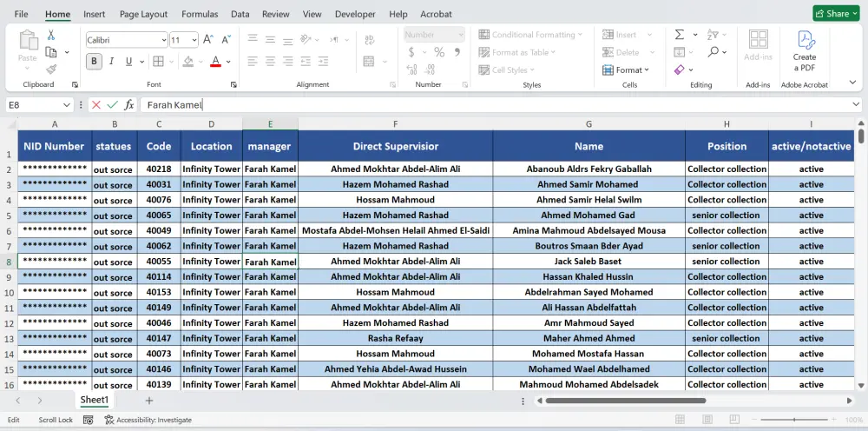Viewport: 868px width, 431px height.
Task: Expand the formula bar chevron
Action: [856, 104]
